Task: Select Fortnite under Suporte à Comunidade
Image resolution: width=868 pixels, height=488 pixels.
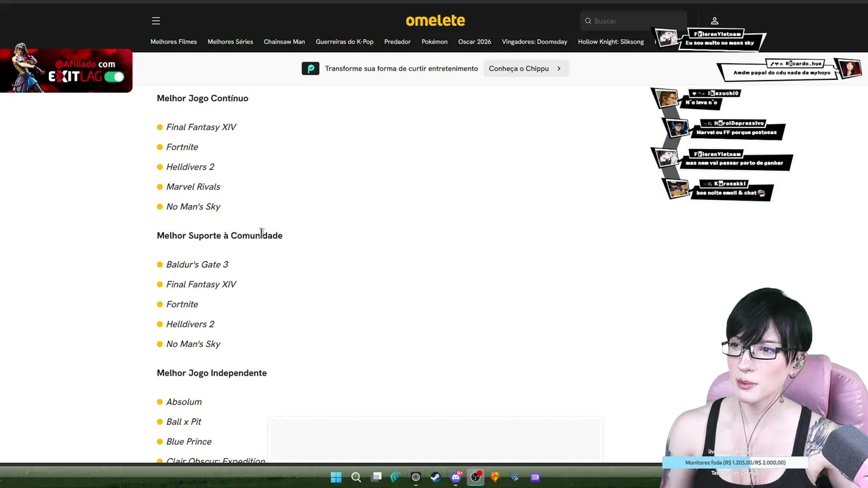Action: click(x=182, y=304)
